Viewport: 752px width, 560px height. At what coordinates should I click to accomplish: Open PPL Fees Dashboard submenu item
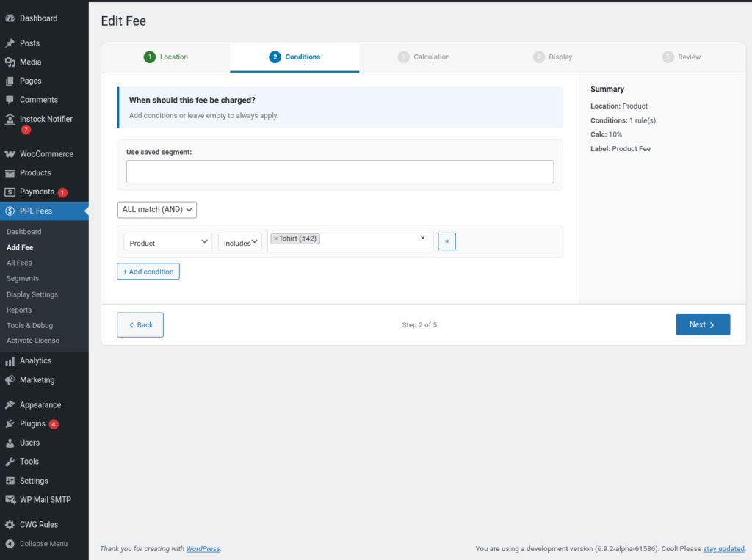click(x=24, y=232)
